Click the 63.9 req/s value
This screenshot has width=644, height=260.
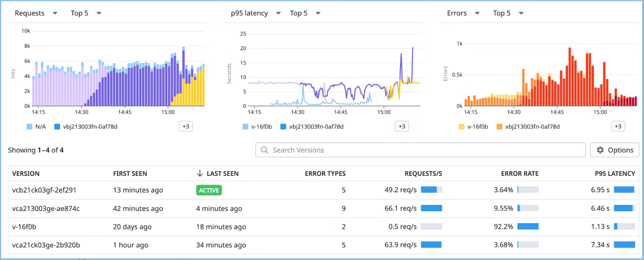tap(400, 245)
